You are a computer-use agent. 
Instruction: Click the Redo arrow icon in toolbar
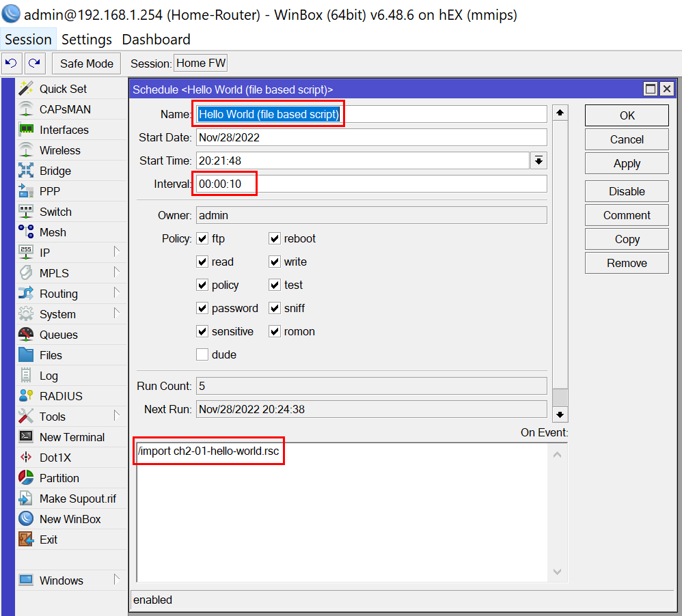coord(34,64)
